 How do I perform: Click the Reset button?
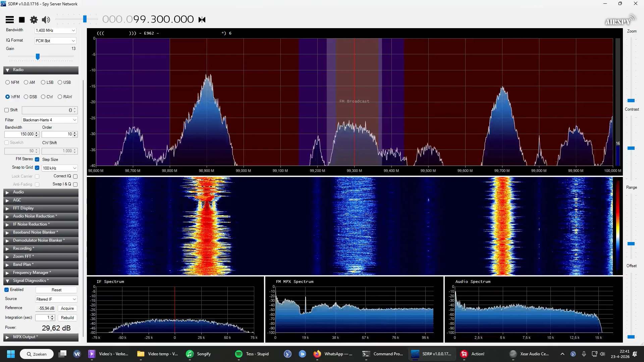point(56,290)
